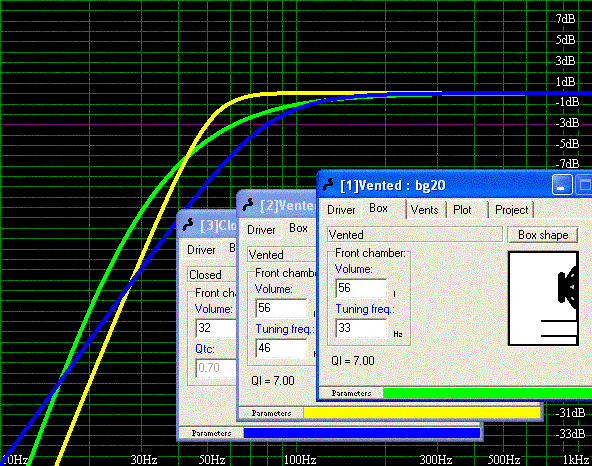Image resolution: width=592 pixels, height=466 pixels.
Task: Go to the Project tab
Action: point(512,210)
